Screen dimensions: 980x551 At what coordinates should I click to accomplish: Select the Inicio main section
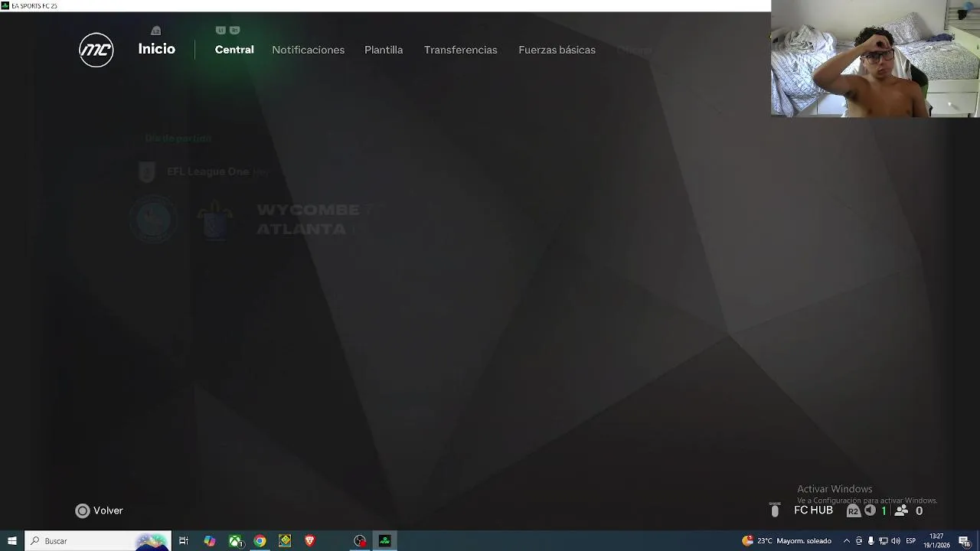[x=157, y=49]
